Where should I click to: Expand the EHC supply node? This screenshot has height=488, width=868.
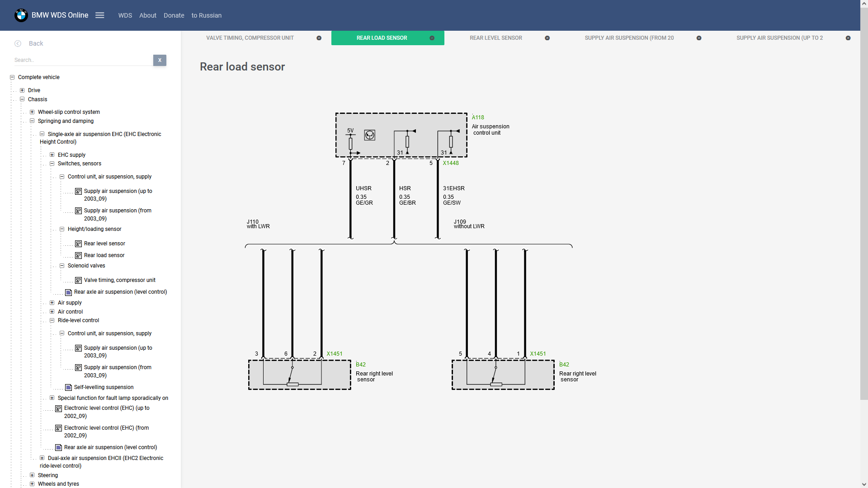coord(52,155)
